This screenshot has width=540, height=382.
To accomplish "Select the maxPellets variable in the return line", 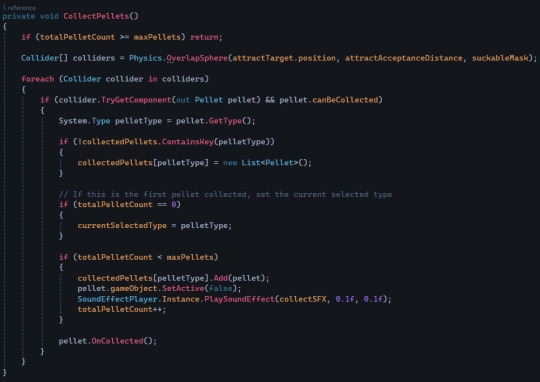I will (x=157, y=37).
